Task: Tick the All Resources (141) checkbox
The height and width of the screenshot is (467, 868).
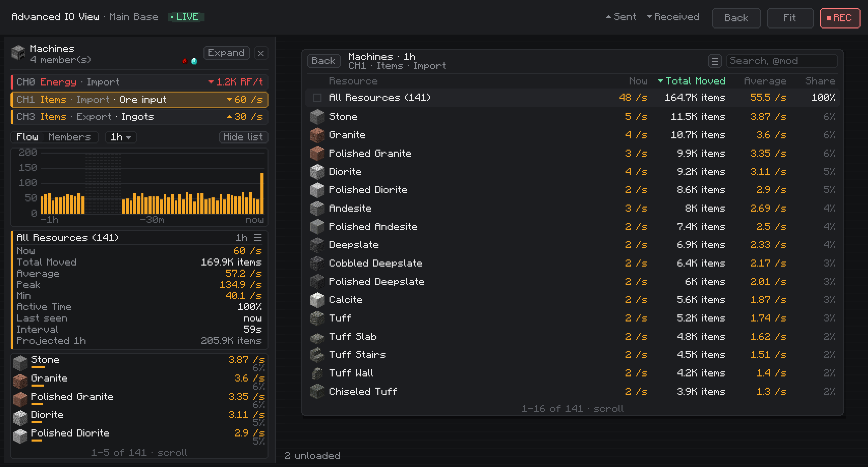Action: pyautogui.click(x=317, y=98)
